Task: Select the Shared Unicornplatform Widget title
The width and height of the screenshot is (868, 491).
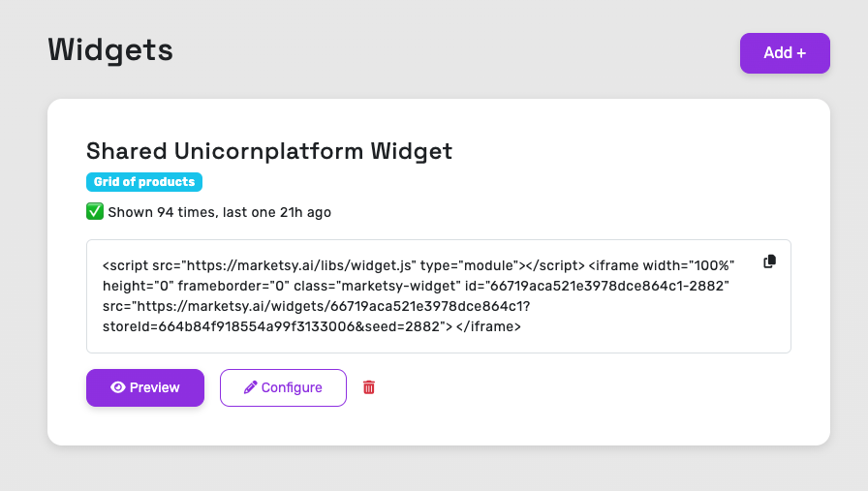Action: (269, 151)
